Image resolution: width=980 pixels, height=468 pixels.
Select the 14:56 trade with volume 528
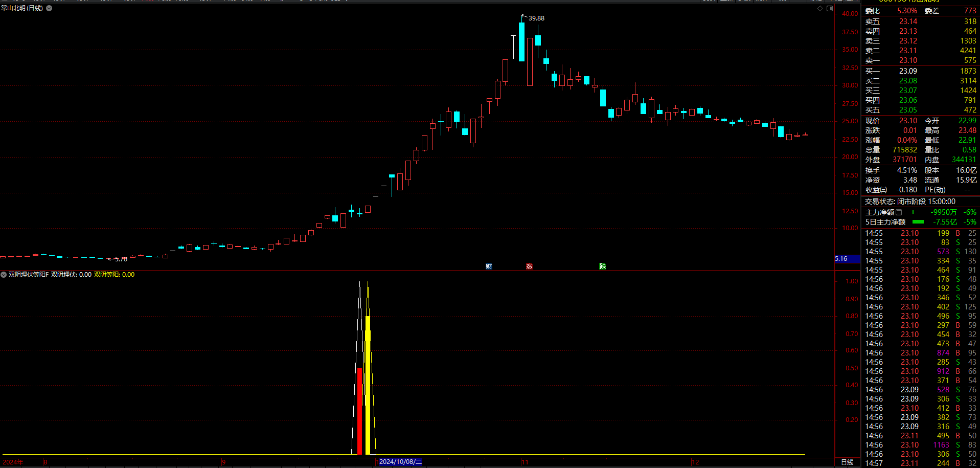point(920,390)
